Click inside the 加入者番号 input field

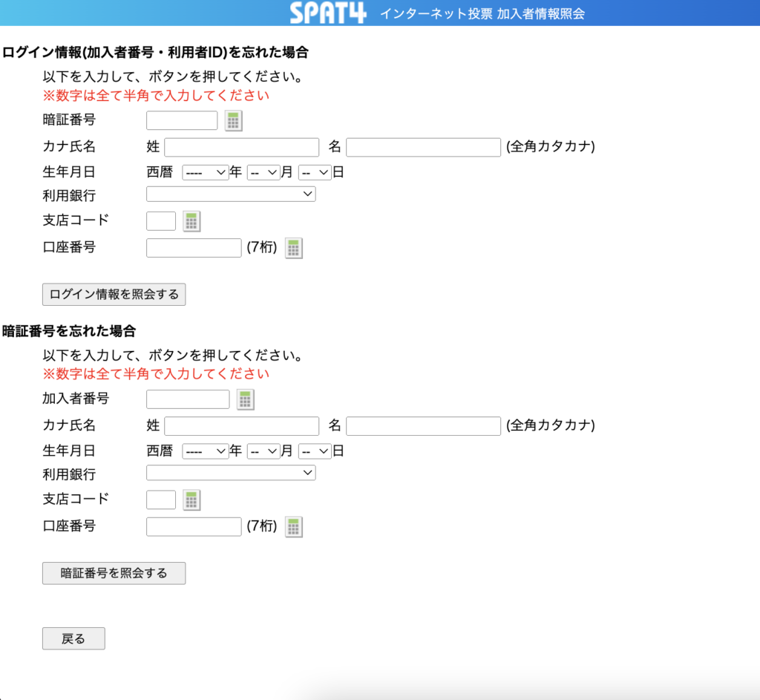tap(188, 399)
